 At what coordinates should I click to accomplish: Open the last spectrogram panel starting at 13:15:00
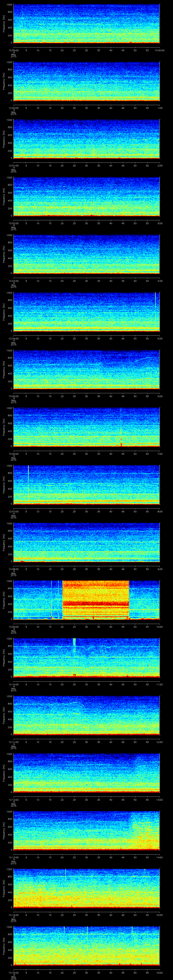[x=87, y=946]
